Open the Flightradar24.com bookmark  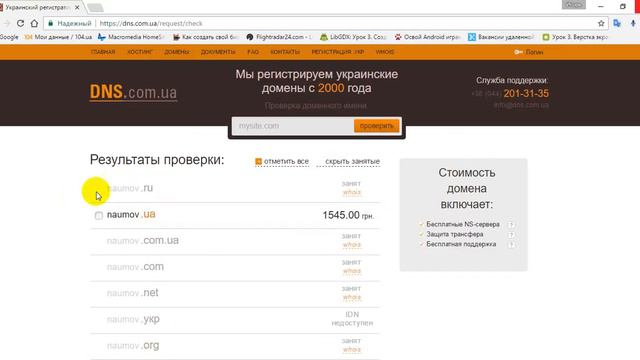(x=279, y=37)
